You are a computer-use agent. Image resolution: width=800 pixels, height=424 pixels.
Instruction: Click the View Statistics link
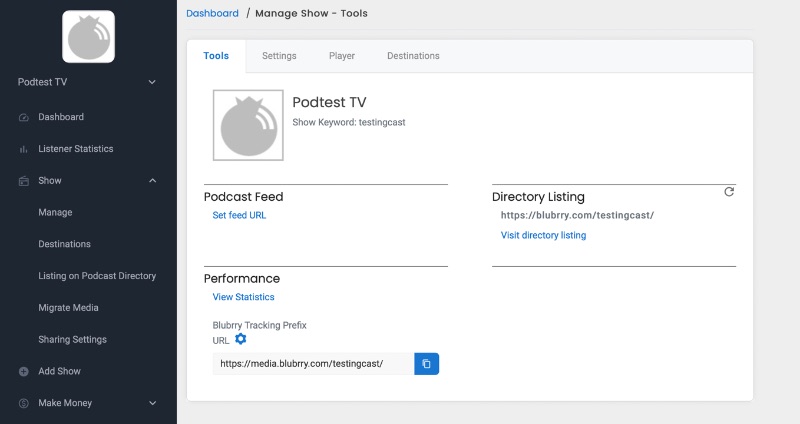pyautogui.click(x=243, y=297)
